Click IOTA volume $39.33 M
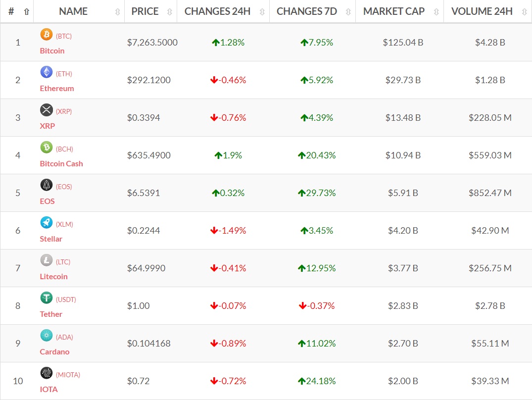Image resolution: width=532 pixels, height=400 pixels. [x=490, y=381]
